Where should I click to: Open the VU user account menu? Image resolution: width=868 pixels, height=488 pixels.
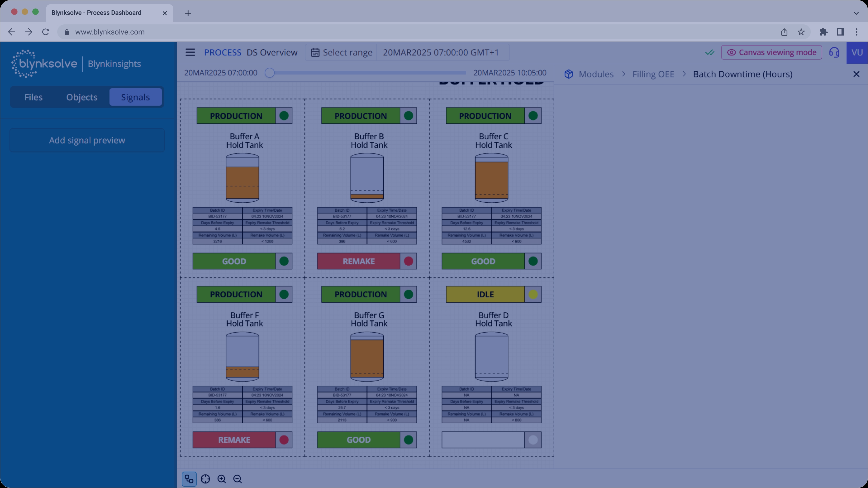click(x=857, y=52)
